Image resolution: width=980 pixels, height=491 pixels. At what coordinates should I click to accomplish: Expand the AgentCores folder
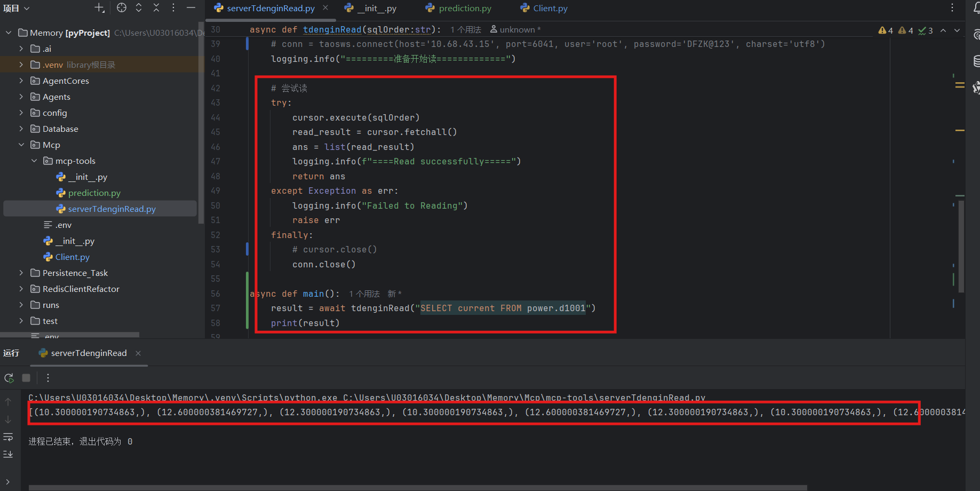21,81
